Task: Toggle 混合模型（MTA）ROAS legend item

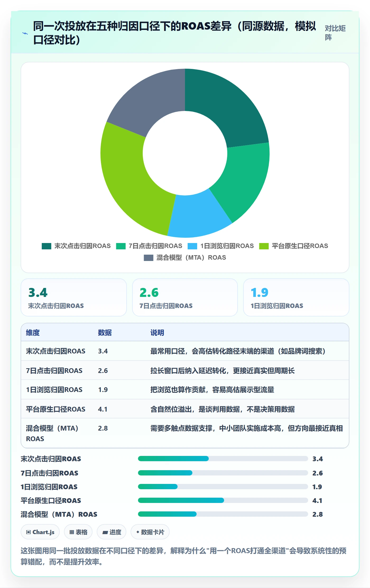Action: pos(185,258)
